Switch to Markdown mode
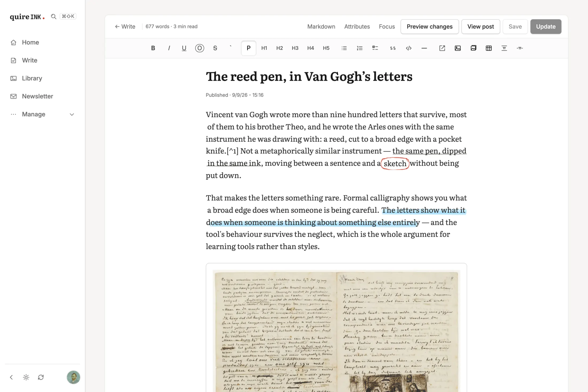Viewport: 588px width, 392px height. 321,27
